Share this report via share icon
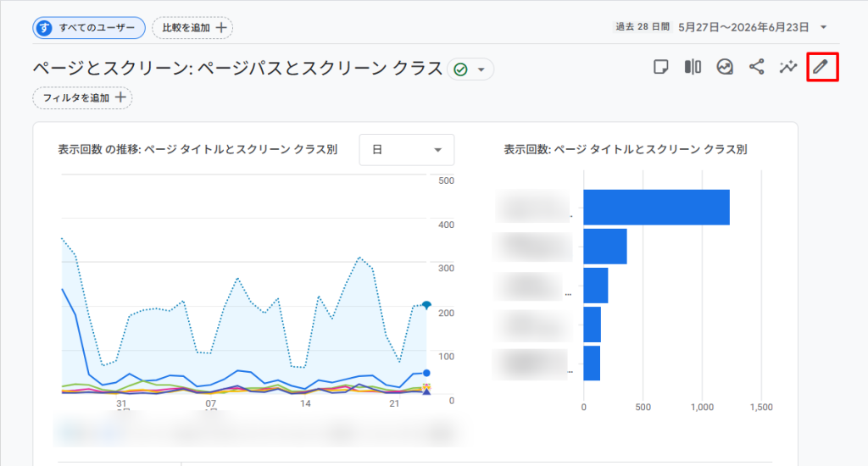The image size is (868, 466). tap(757, 67)
